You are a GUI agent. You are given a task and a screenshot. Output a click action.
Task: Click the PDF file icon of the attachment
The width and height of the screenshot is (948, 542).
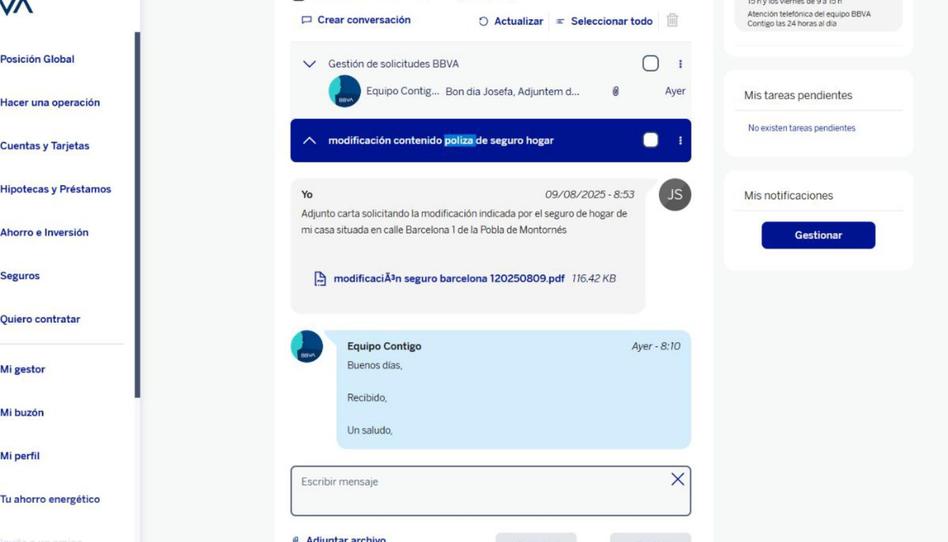[x=320, y=278]
